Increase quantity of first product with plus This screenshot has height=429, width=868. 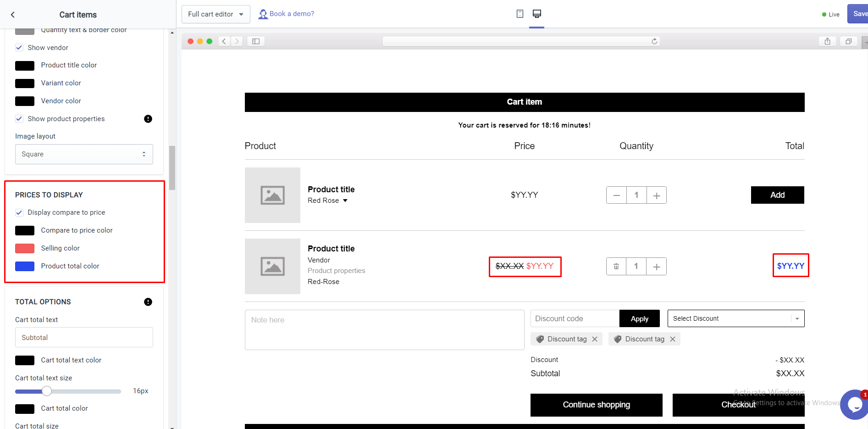pos(657,195)
